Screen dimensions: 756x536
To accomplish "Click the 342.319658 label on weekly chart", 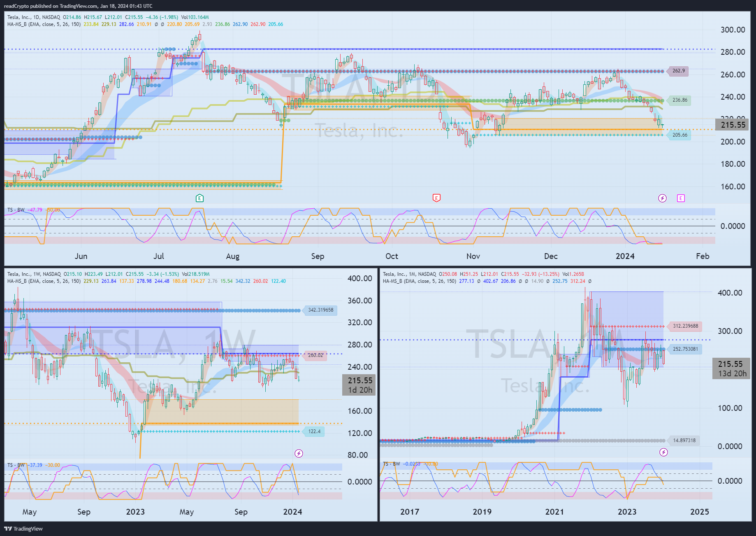I will pyautogui.click(x=321, y=310).
